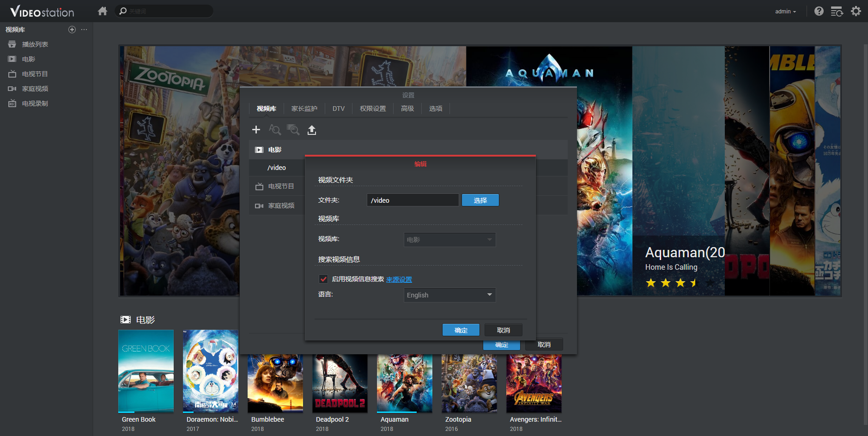Open 电视节目 in sidebar

(35, 74)
